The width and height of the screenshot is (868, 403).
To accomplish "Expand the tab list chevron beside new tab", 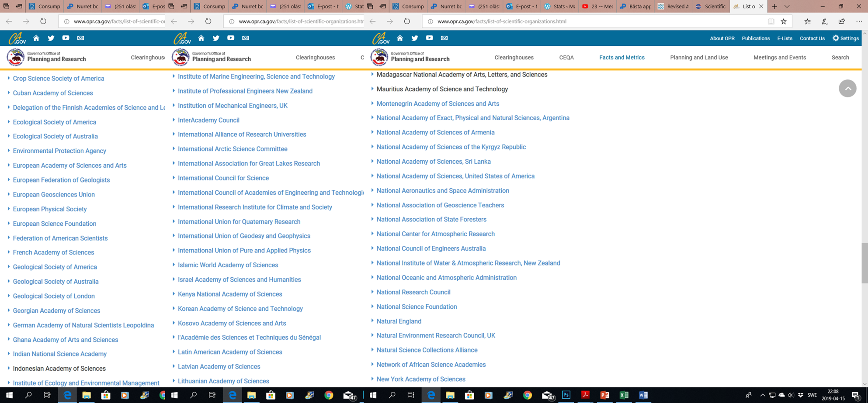I will pos(787,7).
